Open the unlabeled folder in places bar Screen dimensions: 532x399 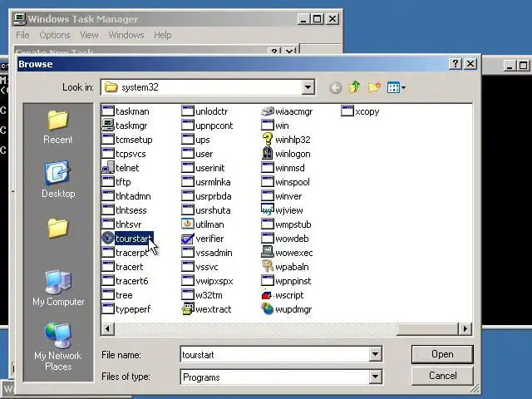coord(58,228)
